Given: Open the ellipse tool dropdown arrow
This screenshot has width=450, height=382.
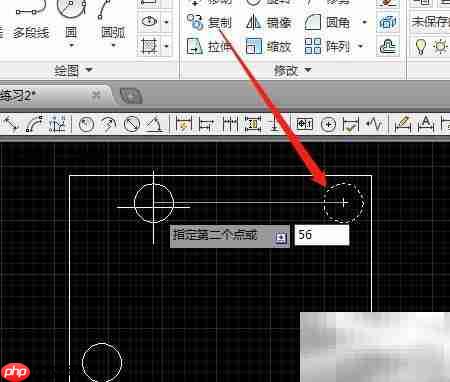Looking at the screenshot, I should [166, 22].
